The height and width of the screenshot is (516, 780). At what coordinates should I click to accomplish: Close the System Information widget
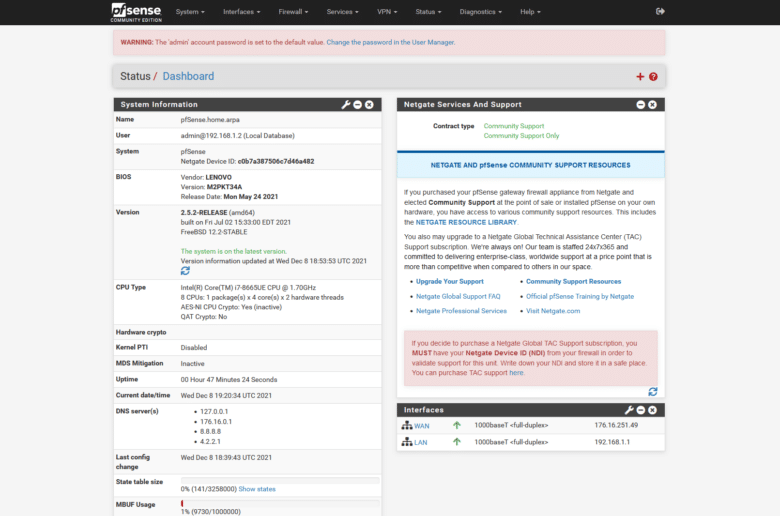pyautogui.click(x=369, y=104)
